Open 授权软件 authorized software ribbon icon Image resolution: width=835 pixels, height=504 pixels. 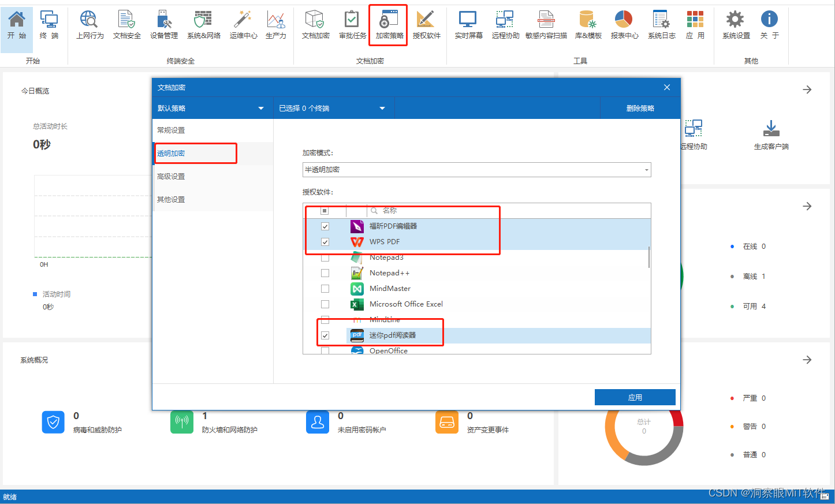426,25
